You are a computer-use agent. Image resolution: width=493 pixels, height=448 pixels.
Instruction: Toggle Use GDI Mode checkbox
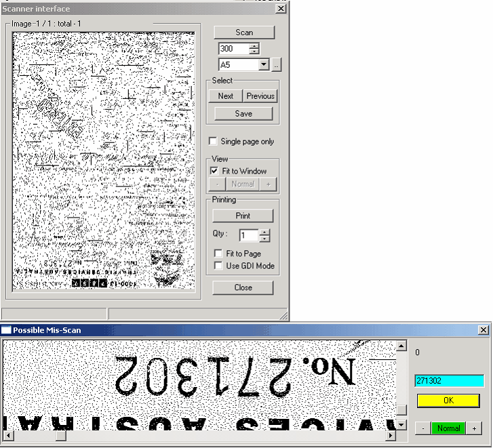(x=218, y=266)
